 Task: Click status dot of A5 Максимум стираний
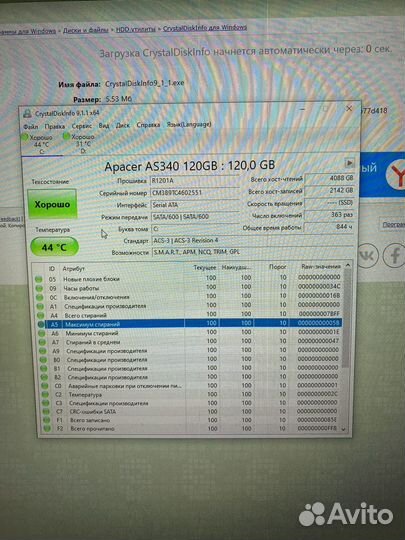[41, 324]
